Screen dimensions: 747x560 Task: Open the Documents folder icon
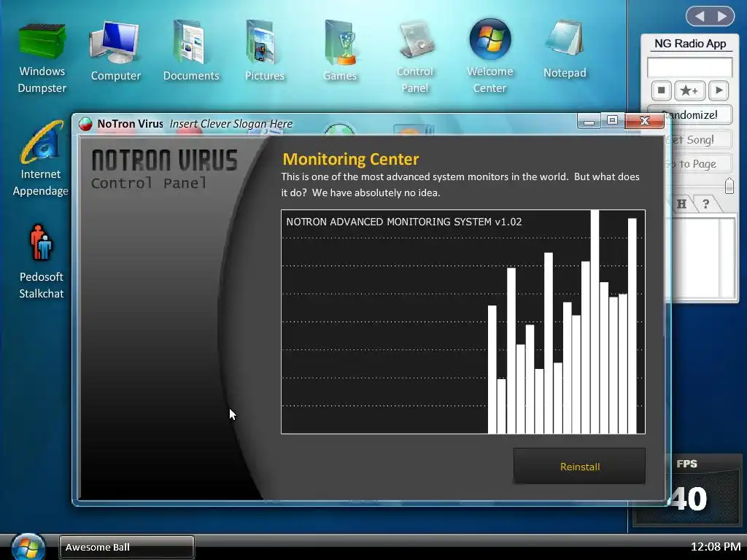click(x=190, y=52)
